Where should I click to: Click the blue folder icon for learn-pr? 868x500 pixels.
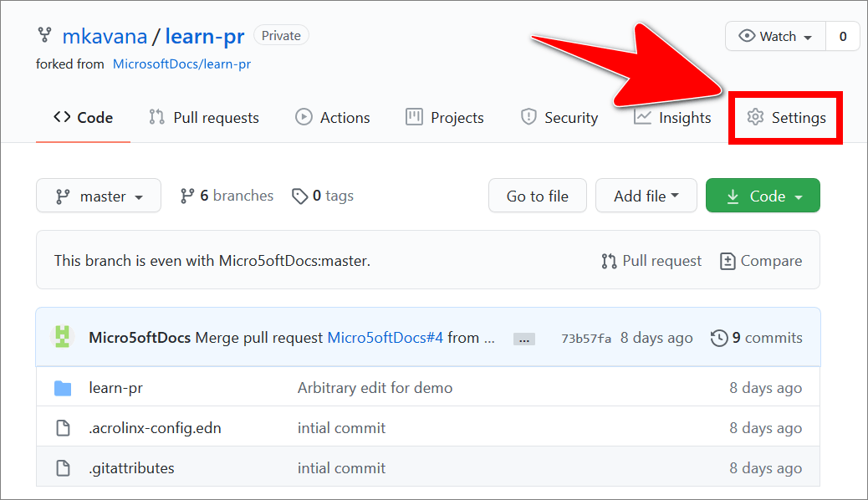pos(63,388)
